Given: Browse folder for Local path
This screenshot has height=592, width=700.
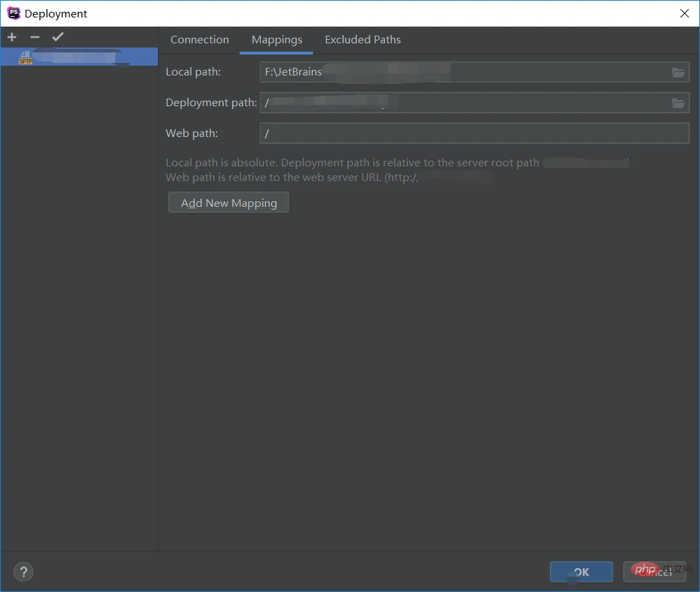Looking at the screenshot, I should click(x=678, y=72).
